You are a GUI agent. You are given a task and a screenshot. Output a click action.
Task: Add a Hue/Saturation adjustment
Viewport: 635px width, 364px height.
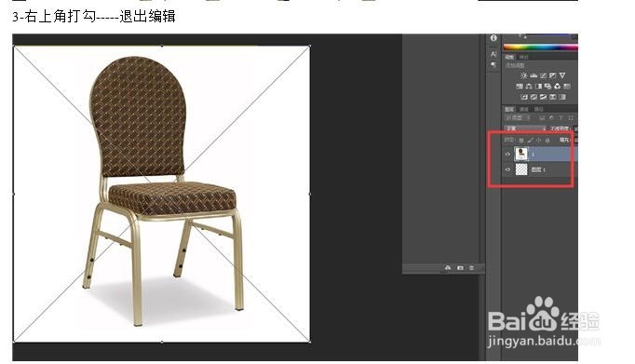(520, 87)
